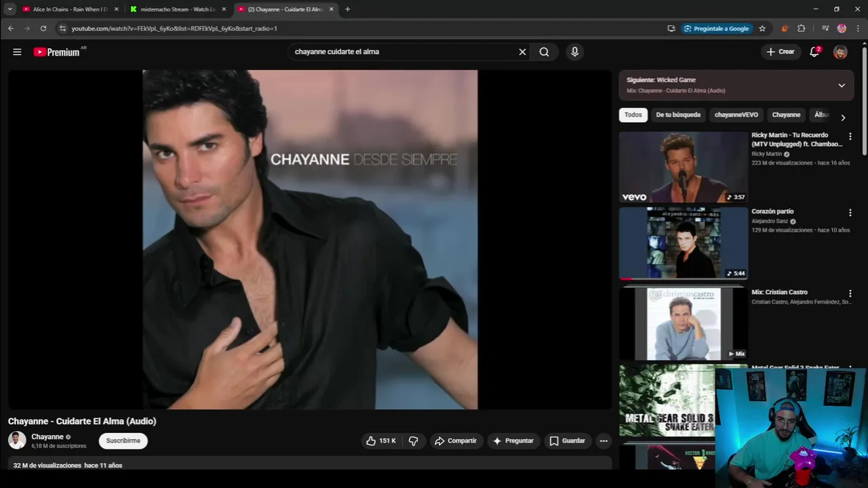Click the address bar URL
The image size is (868, 488).
point(174,28)
